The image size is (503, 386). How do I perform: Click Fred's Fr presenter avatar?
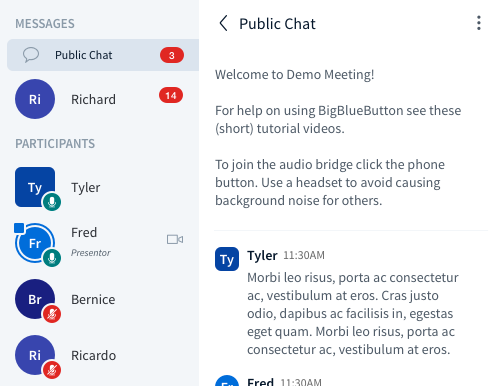(35, 243)
